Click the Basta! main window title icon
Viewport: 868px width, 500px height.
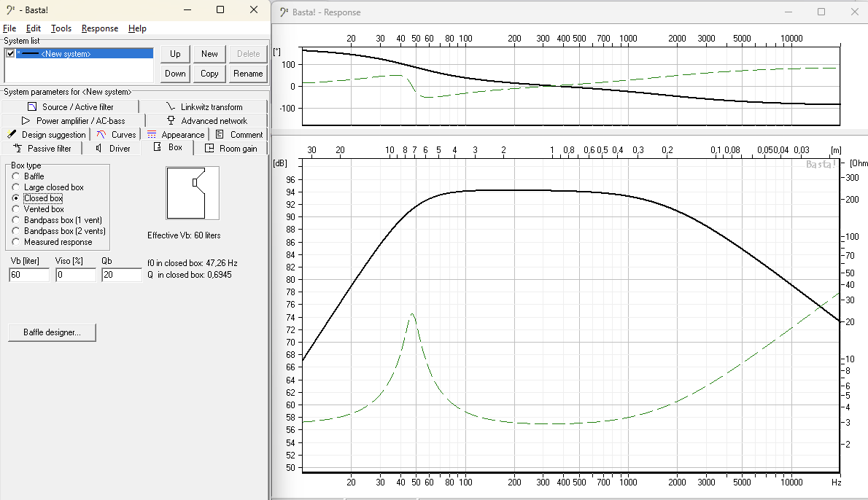tap(10, 10)
